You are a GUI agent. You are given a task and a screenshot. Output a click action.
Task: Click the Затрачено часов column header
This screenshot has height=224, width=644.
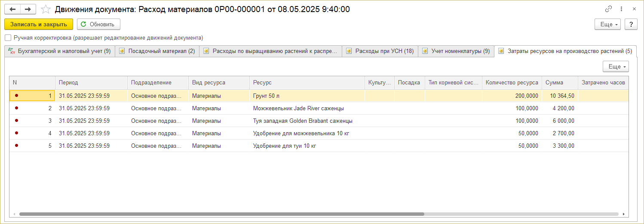point(603,82)
